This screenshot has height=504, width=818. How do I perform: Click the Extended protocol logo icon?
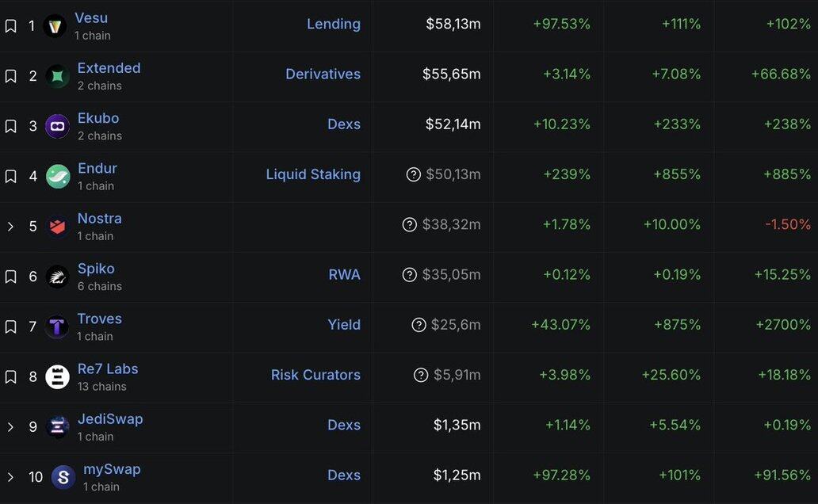(x=57, y=76)
